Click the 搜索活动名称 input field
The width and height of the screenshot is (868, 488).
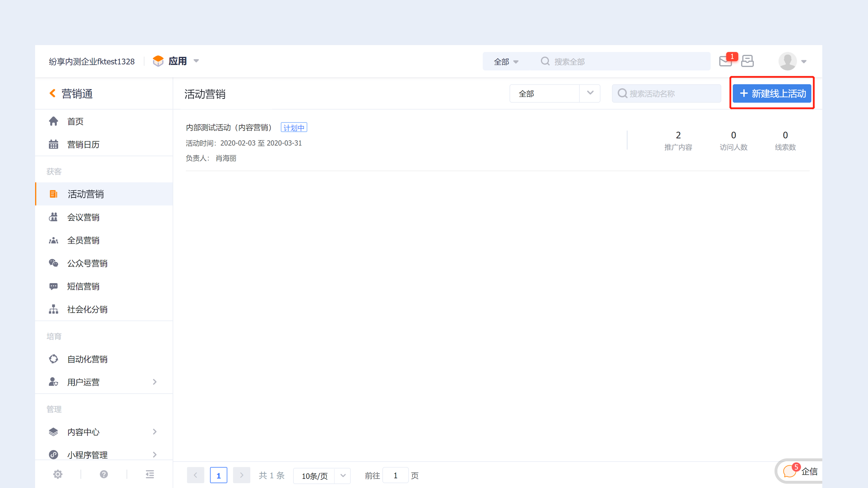coord(666,93)
